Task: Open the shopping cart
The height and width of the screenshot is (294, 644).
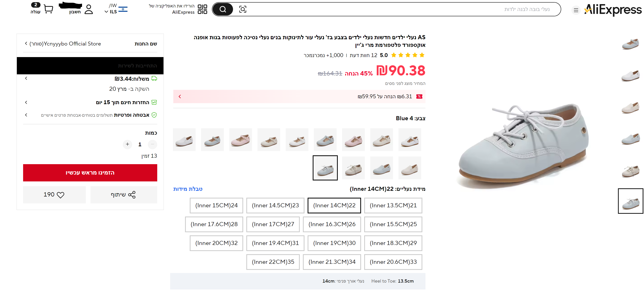Action: point(48,9)
